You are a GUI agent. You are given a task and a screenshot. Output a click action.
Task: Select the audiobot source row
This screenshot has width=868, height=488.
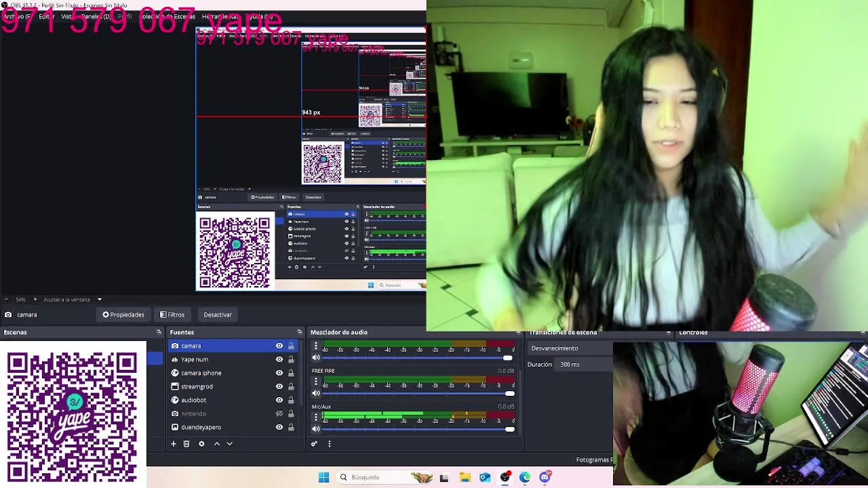(233, 400)
